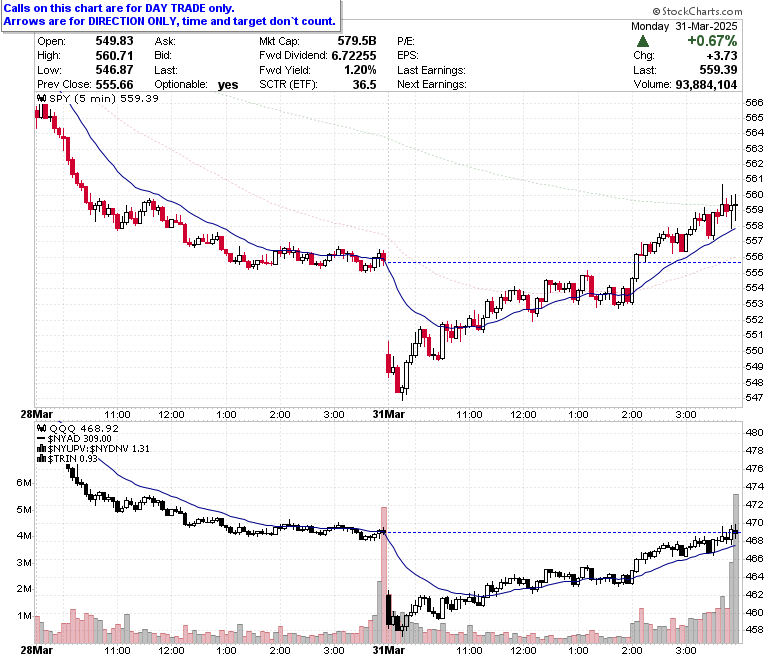Click the StockCharts.com copyright text

pyautogui.click(x=697, y=11)
